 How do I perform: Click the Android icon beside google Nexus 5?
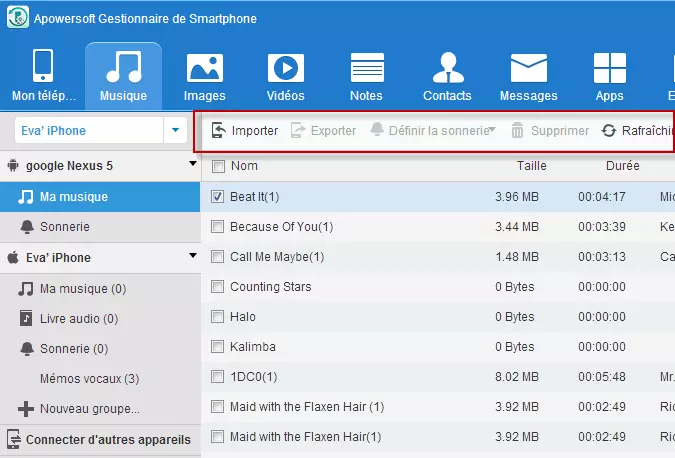[13, 165]
